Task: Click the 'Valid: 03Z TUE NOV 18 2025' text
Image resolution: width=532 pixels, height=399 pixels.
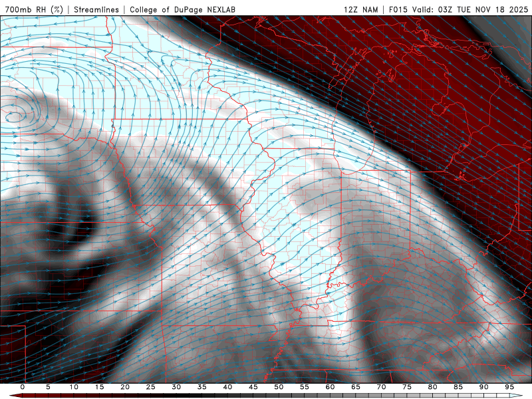Action: pos(470,9)
